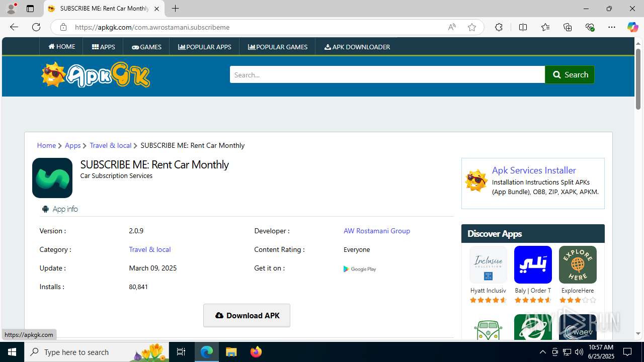The image size is (644, 362).
Task: Open the tab actions menu icon
Action: pyautogui.click(x=30, y=9)
